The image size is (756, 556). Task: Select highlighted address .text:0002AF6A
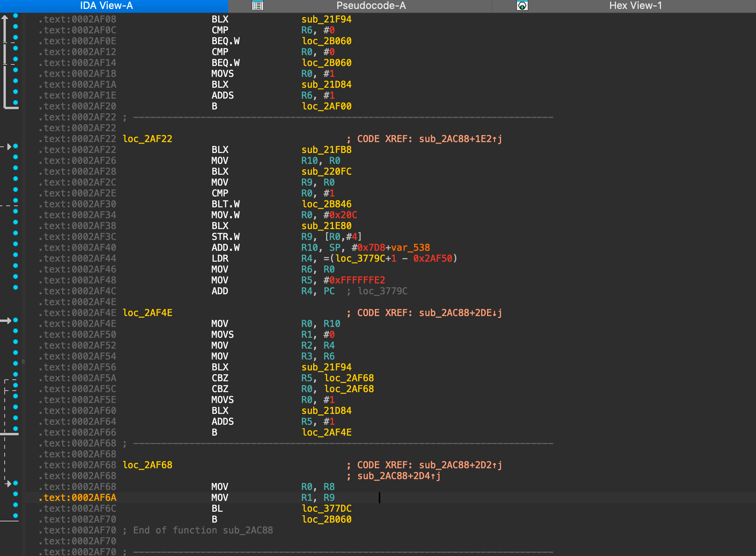coord(77,497)
